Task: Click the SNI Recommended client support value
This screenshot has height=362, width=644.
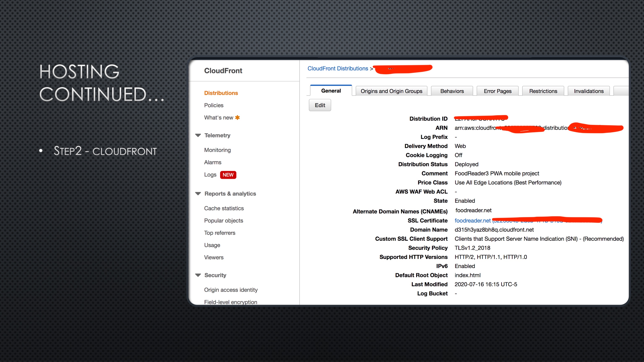Action: pos(539,239)
